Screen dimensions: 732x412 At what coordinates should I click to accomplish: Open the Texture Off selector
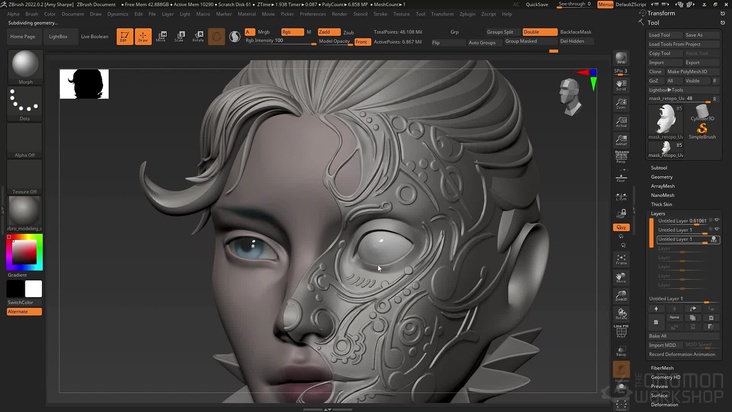coord(25,177)
